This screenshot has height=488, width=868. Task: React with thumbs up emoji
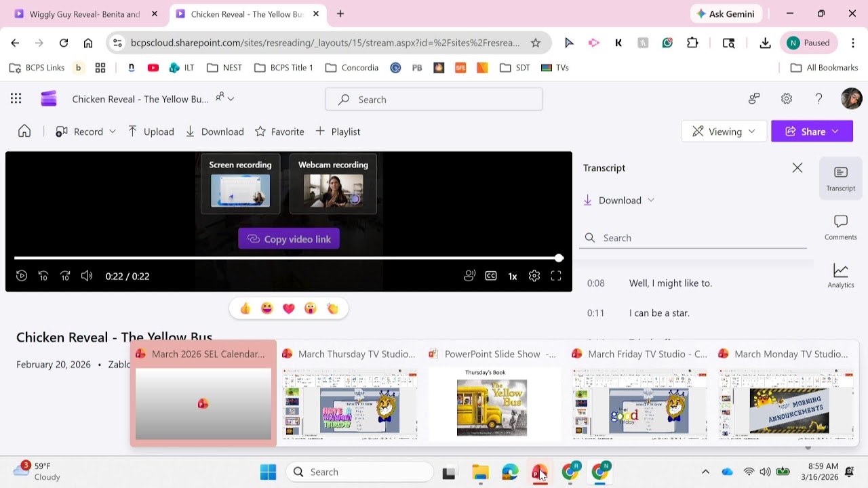[245, 308]
